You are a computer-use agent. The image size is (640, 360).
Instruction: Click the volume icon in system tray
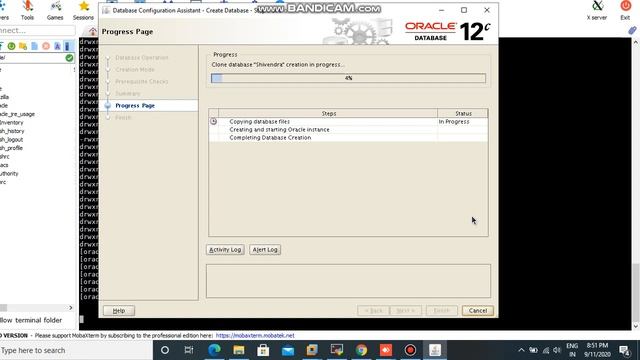click(557, 350)
